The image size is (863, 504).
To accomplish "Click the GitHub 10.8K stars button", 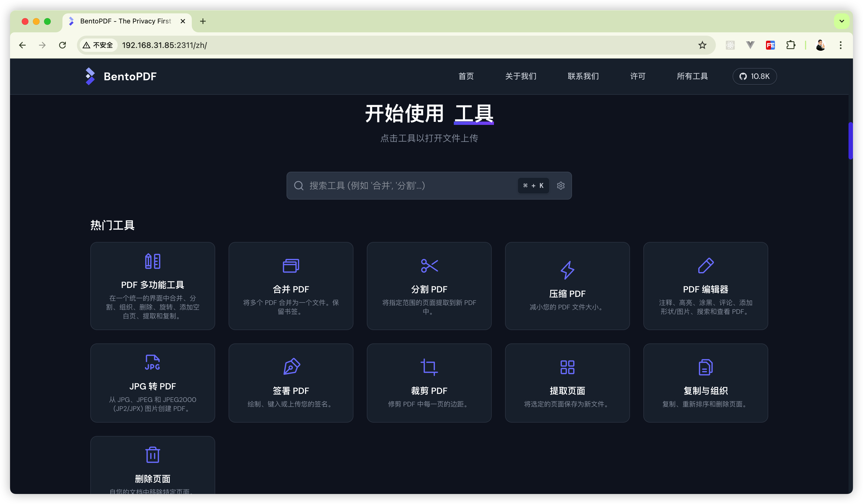I will 755,76.
